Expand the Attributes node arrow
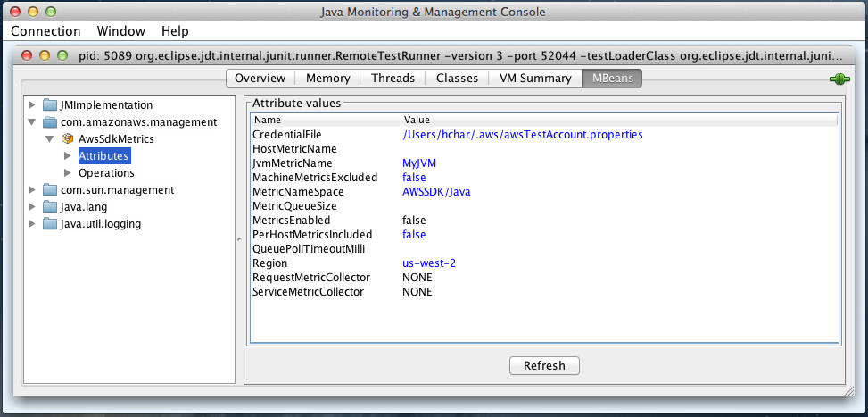Screen dimensions: 868x417 (x=68, y=155)
